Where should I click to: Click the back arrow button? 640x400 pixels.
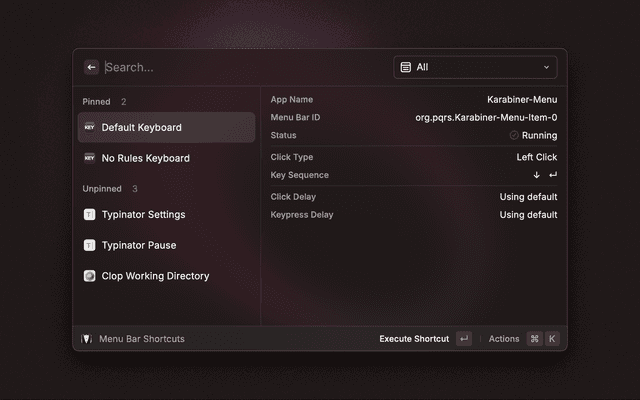pos(92,67)
